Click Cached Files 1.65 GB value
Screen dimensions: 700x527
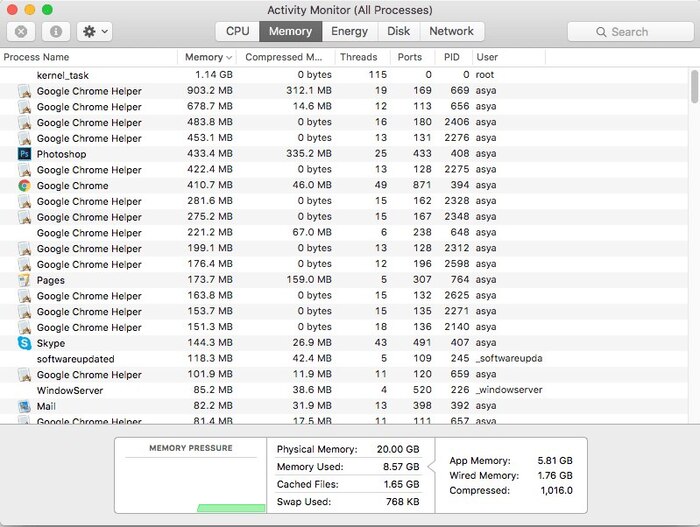[401, 484]
